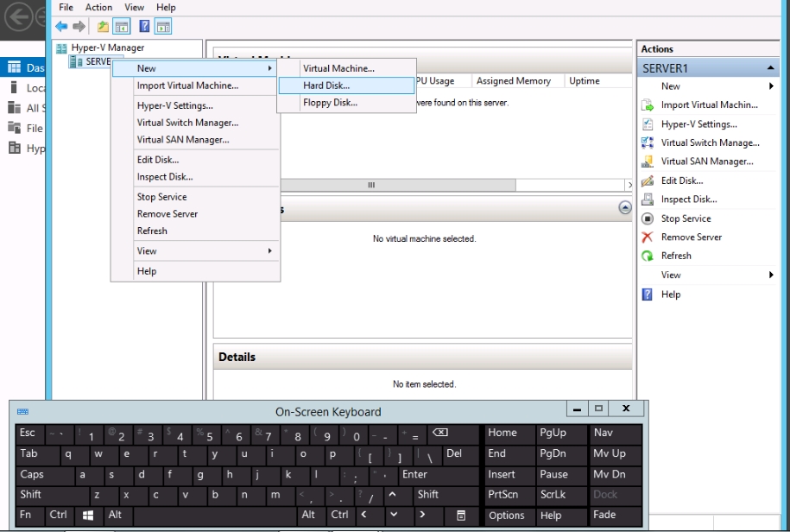Open the Local Server icon in Server Manager sidebar
The width and height of the screenshot is (790, 532).
[x=14, y=88]
